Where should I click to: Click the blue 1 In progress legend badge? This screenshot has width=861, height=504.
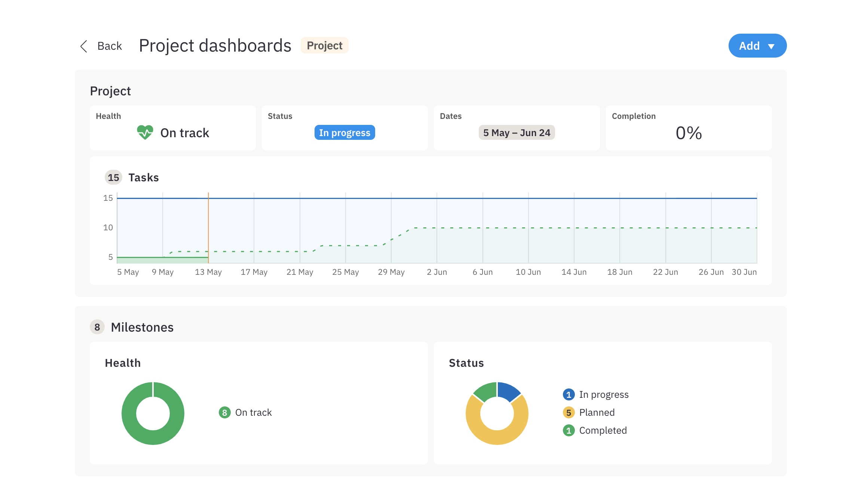[569, 394]
